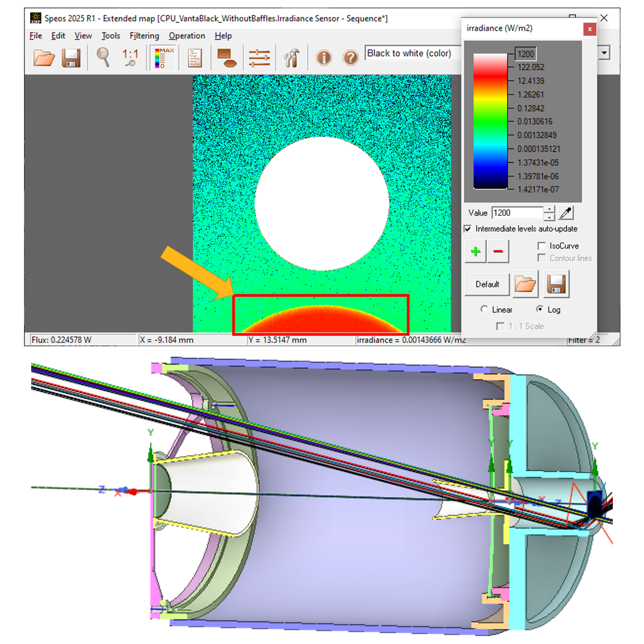Toggle Intermediate levels auto-update checkbox

468,229
